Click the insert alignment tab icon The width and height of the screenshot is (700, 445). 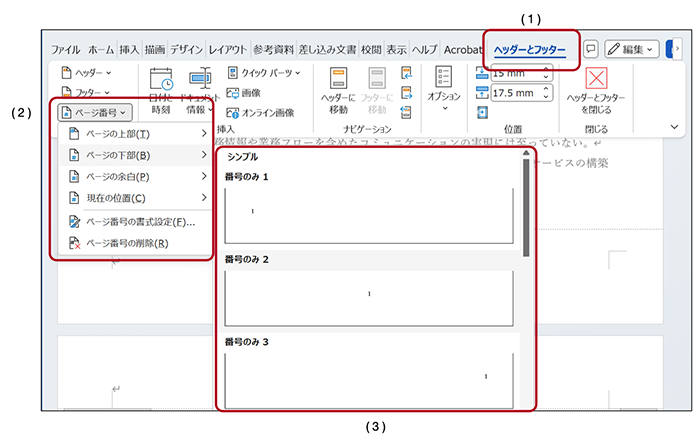(x=482, y=112)
